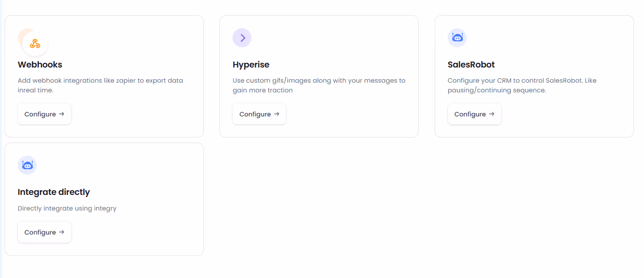Click the arrow inside Hyperise Configure button
The height and width of the screenshot is (278, 644).
tap(277, 114)
